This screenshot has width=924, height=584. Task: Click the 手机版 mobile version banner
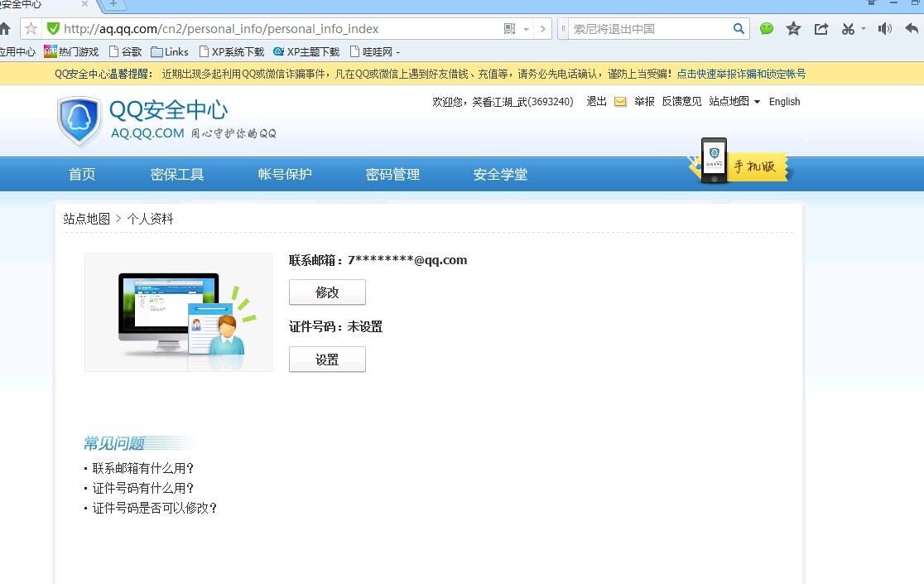coord(741,161)
